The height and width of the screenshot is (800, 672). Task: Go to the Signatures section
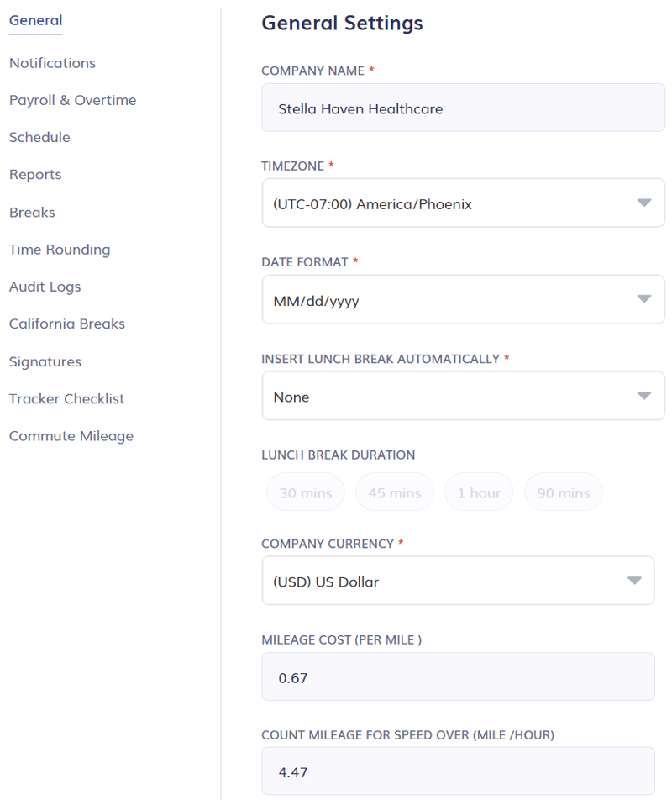pyautogui.click(x=45, y=361)
